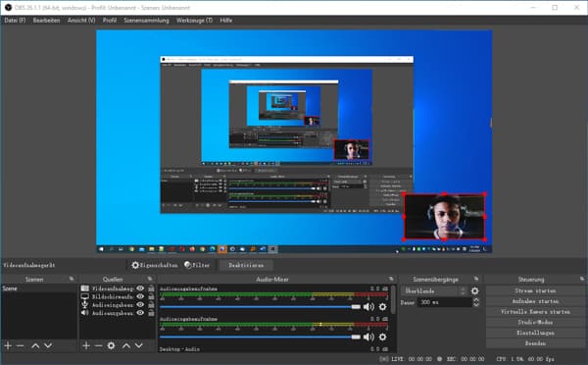
Task: Open Eigenschaften of selected source
Action: [154, 265]
